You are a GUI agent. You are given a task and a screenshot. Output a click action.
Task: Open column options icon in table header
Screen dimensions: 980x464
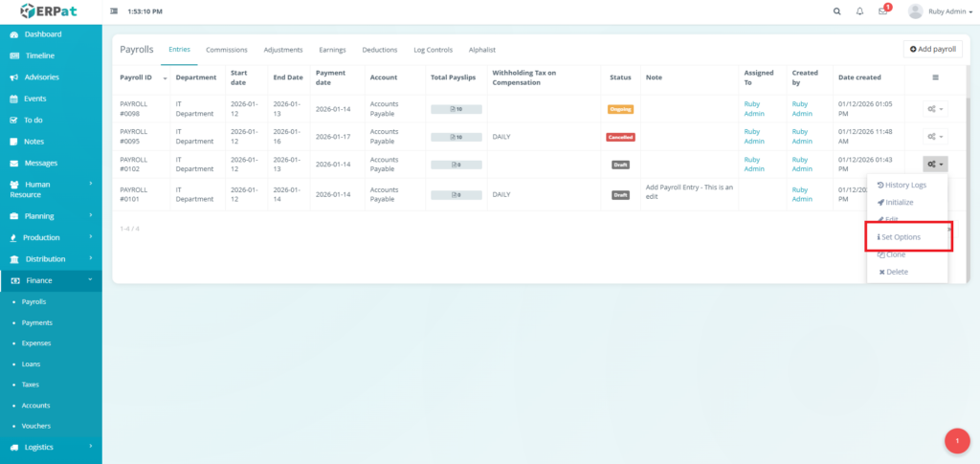(935, 77)
